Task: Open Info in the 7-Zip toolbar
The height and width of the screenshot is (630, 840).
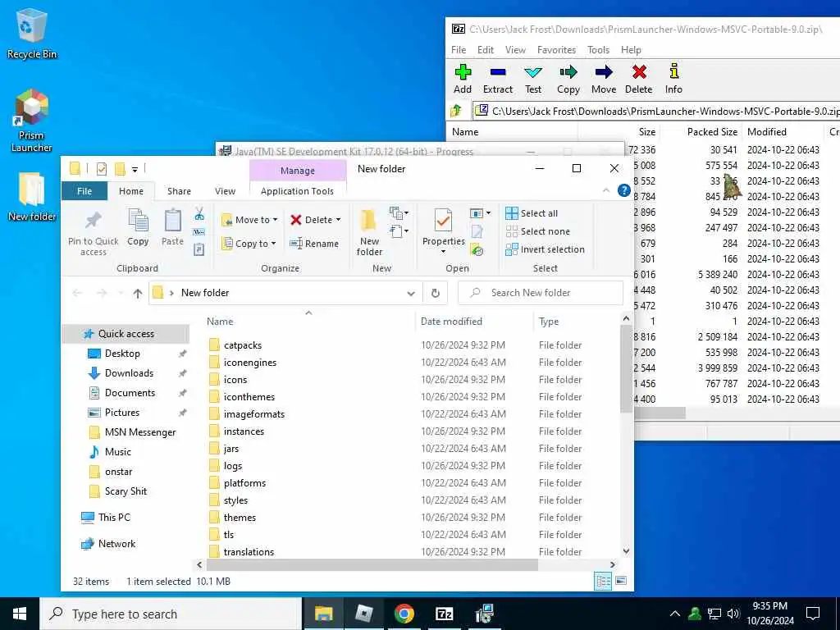Action: 674,80
